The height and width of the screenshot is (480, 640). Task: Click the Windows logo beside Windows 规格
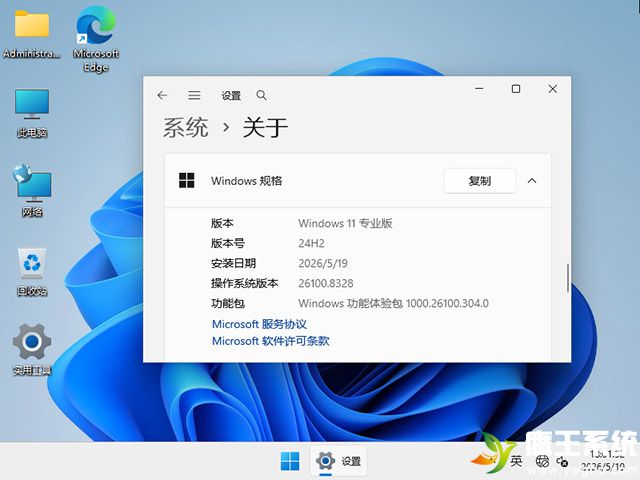[x=187, y=180]
